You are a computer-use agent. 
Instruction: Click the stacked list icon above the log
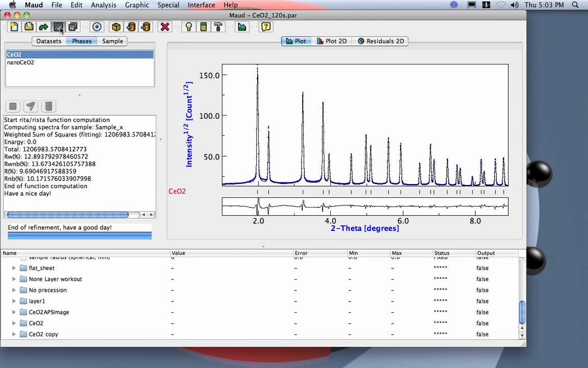[x=48, y=106]
